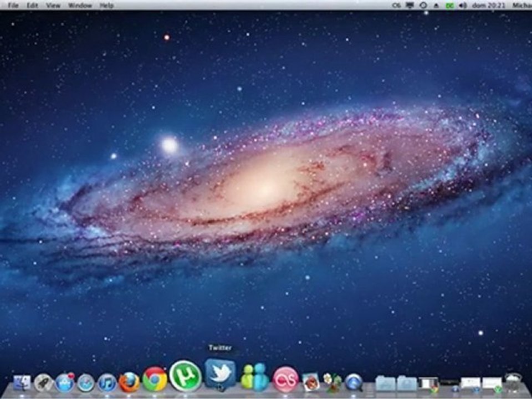Open the App Store dock icon

[64, 383]
